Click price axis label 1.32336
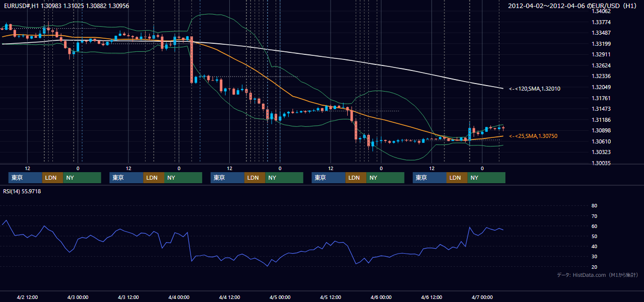The height and width of the screenshot is (302, 644). click(x=601, y=77)
